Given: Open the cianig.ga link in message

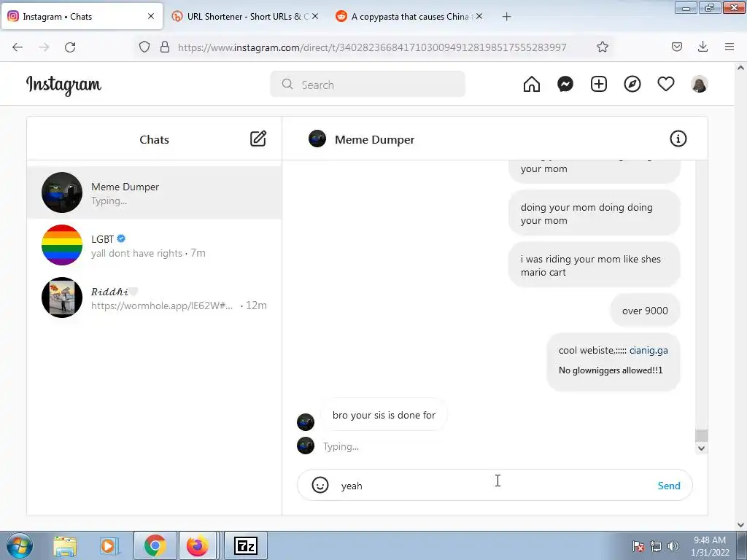Looking at the screenshot, I should coord(649,351).
